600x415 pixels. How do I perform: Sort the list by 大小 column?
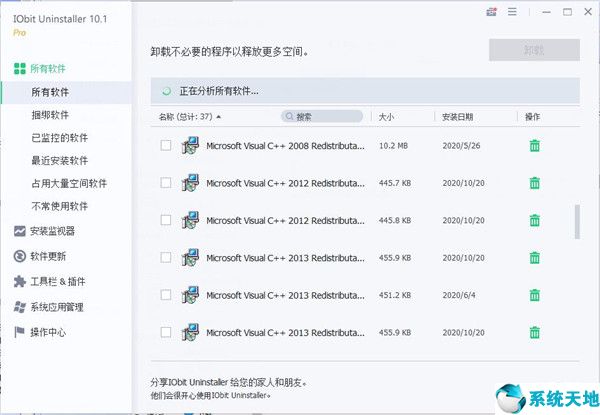pos(386,117)
